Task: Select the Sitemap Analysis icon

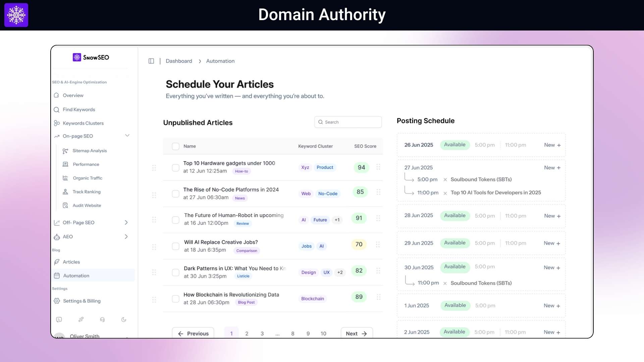Action: 65,151
